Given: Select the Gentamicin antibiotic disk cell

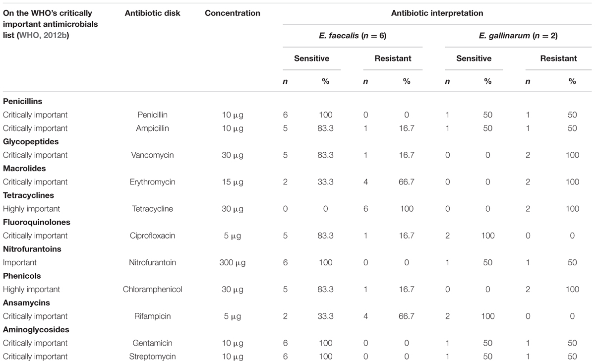Looking at the screenshot, I should (153, 343).
